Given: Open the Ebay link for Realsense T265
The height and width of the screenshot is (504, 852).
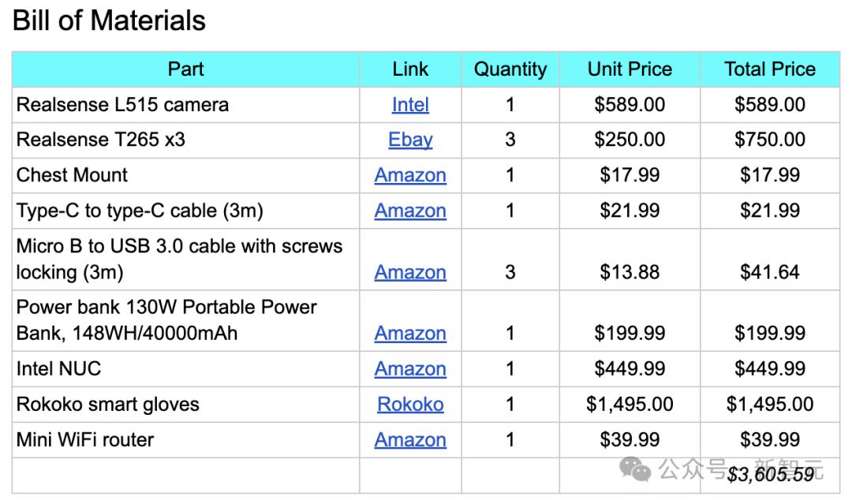Looking at the screenshot, I should tap(410, 140).
